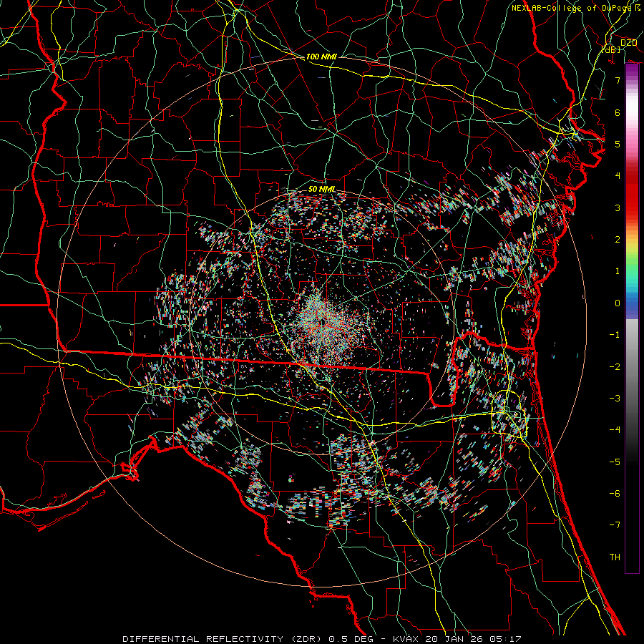Screen dimensions: 644x644
Task: Click the positive "5" scale value
Action: pos(618,144)
